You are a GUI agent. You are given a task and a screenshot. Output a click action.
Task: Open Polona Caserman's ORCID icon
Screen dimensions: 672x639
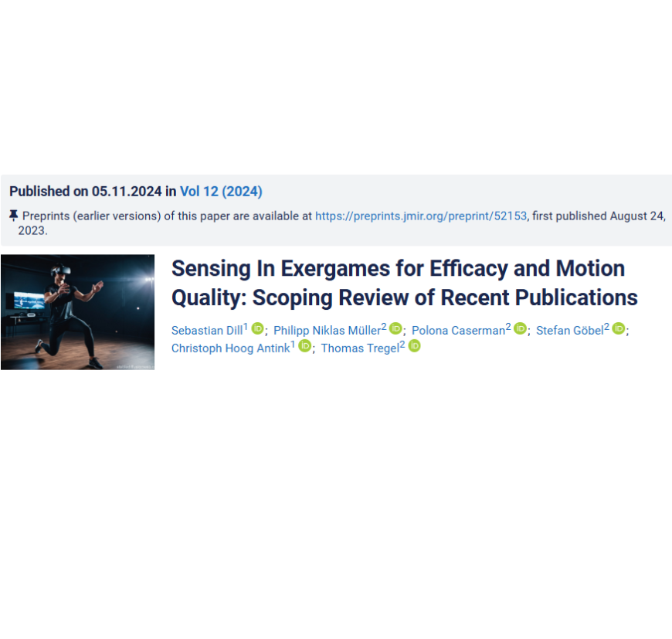[x=520, y=328]
